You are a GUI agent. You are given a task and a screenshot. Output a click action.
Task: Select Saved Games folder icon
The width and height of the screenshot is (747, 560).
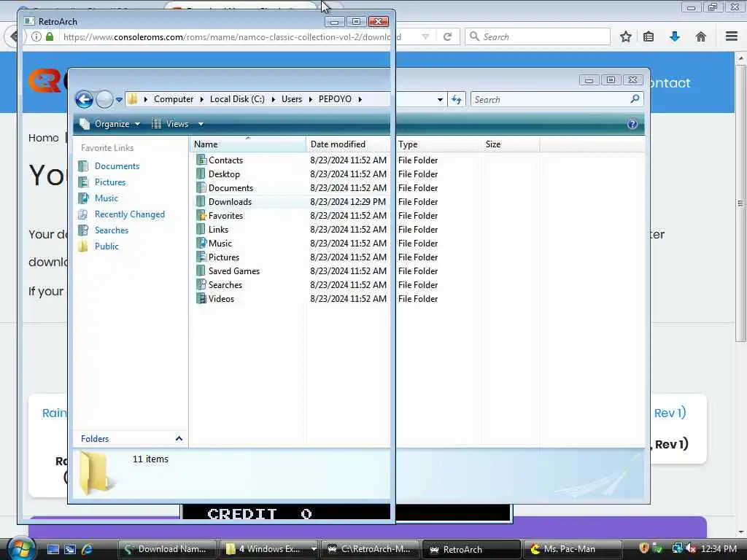(x=201, y=271)
